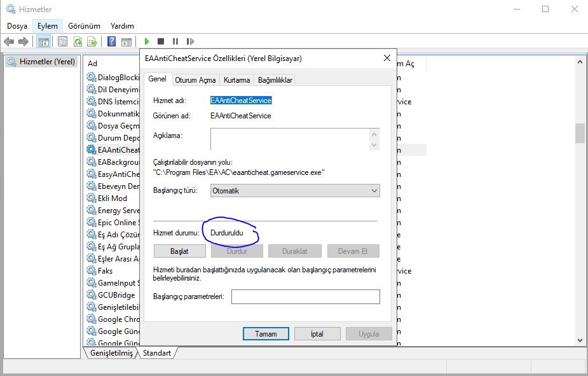Switch to the Kurtarma tab
The width and height of the screenshot is (588, 376).
(236, 80)
